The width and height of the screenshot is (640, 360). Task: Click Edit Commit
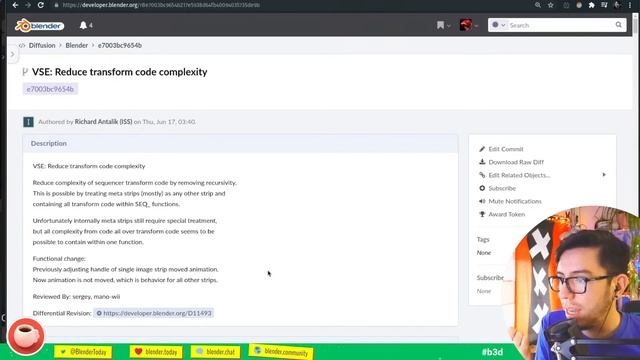click(x=506, y=149)
